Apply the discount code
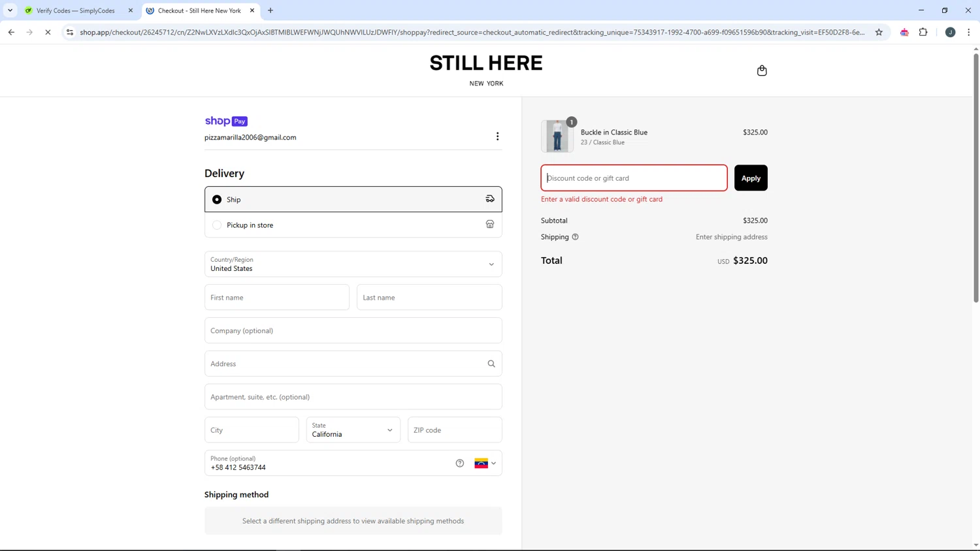 [x=751, y=178]
